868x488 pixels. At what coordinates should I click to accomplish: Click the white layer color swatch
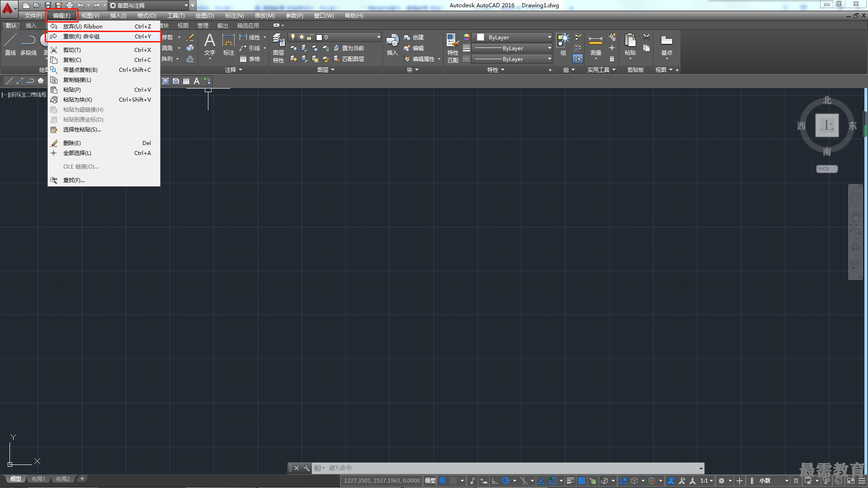point(319,38)
